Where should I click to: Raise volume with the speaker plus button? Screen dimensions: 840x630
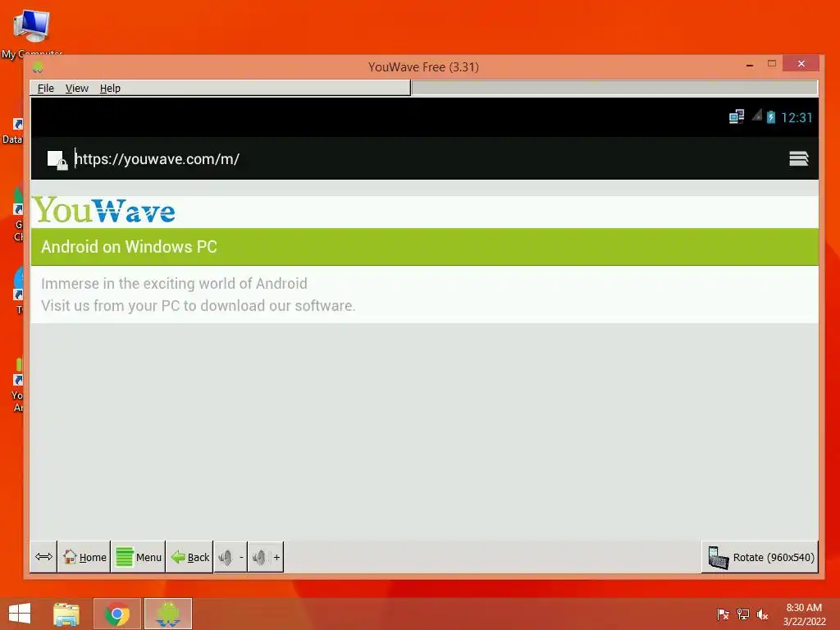click(266, 557)
